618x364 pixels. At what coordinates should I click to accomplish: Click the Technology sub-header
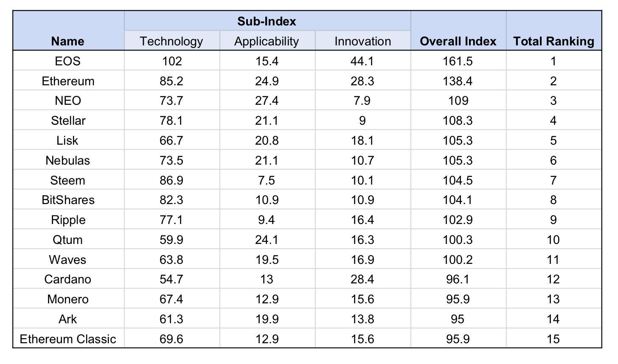click(x=171, y=41)
